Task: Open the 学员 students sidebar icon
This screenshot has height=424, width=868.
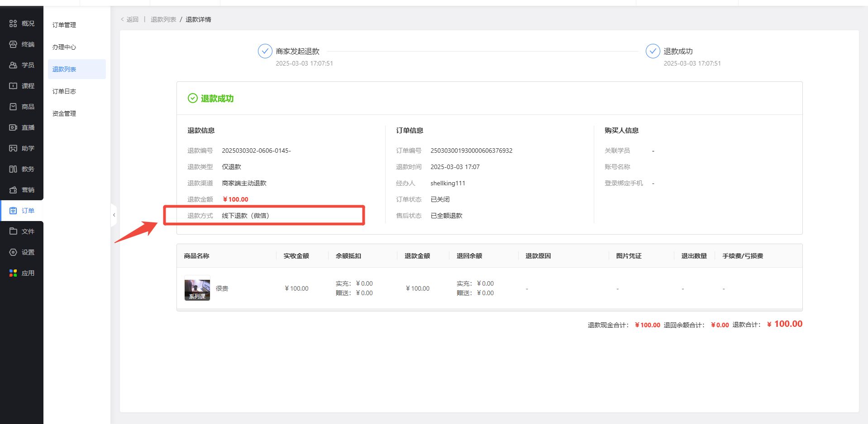Action: [x=13, y=65]
